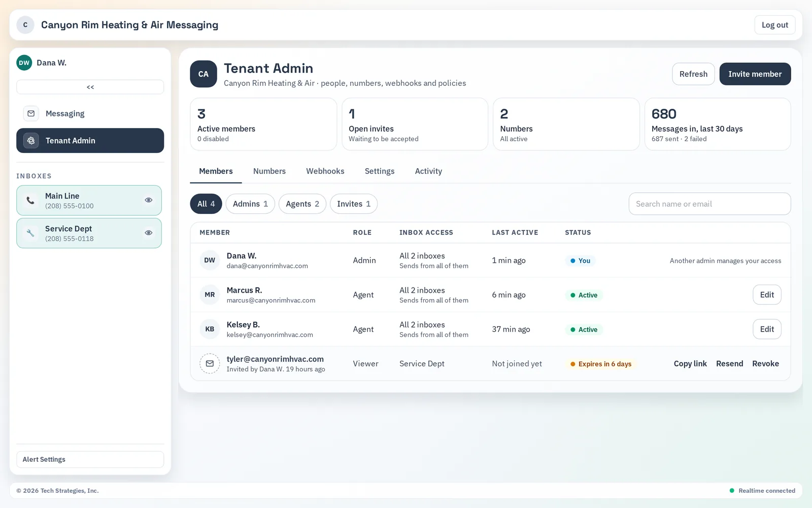Filter members by Admins 1
Screen dimensions: 812x508
pyautogui.click(x=250, y=204)
